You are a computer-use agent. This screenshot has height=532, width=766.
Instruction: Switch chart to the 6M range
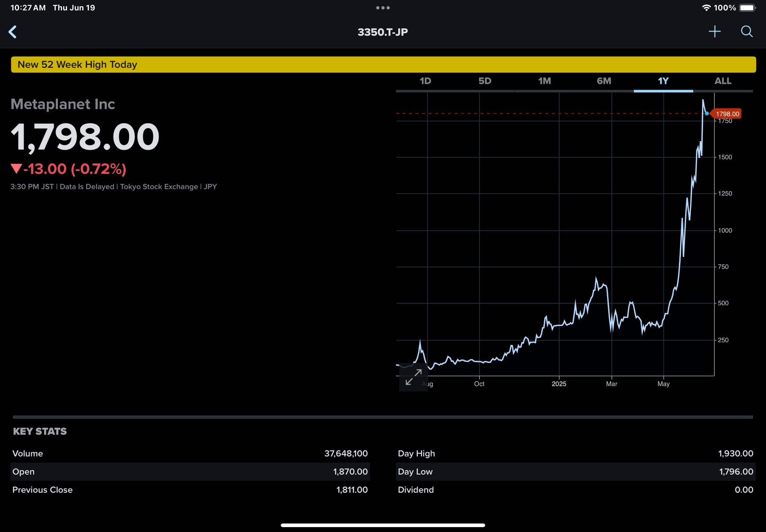[604, 81]
